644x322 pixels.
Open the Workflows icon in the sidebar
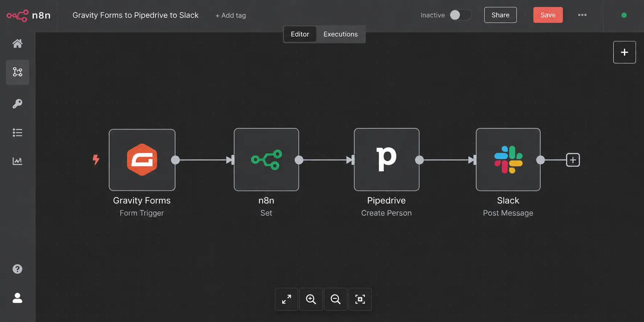coord(17,72)
